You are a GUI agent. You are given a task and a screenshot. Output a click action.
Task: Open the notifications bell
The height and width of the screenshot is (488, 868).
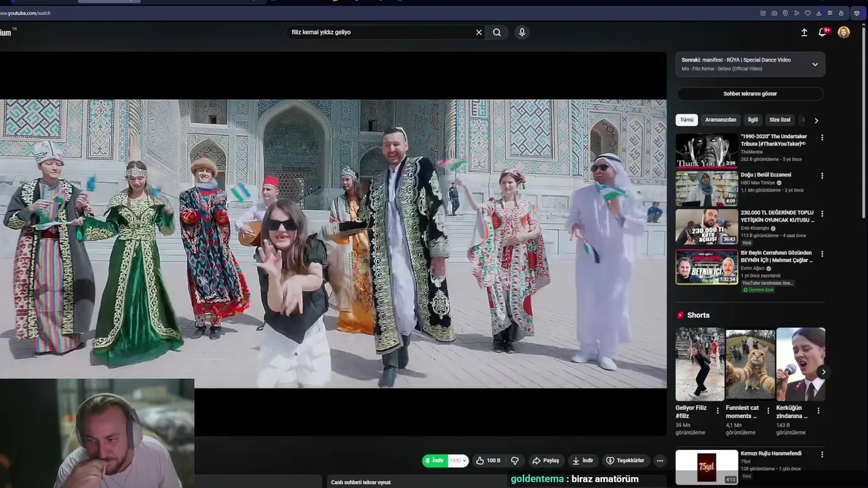click(x=823, y=32)
